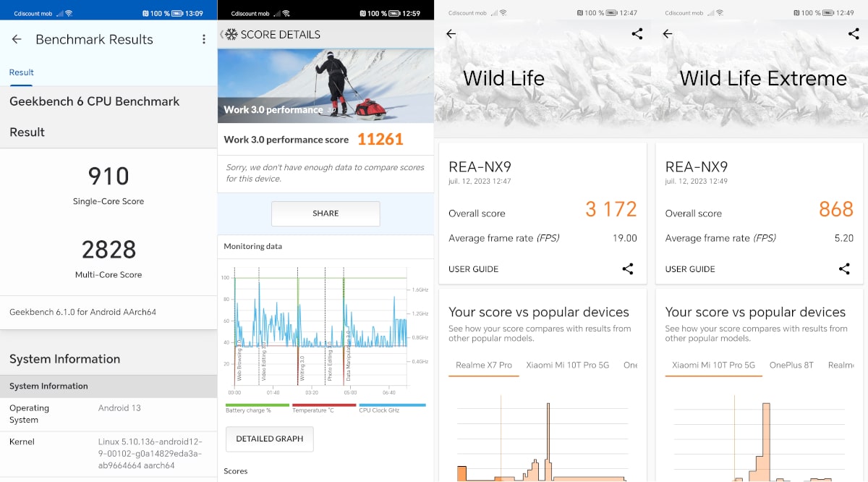Tap the CPU Clock GHz legend entry
The width and height of the screenshot is (868, 482).
(392, 408)
